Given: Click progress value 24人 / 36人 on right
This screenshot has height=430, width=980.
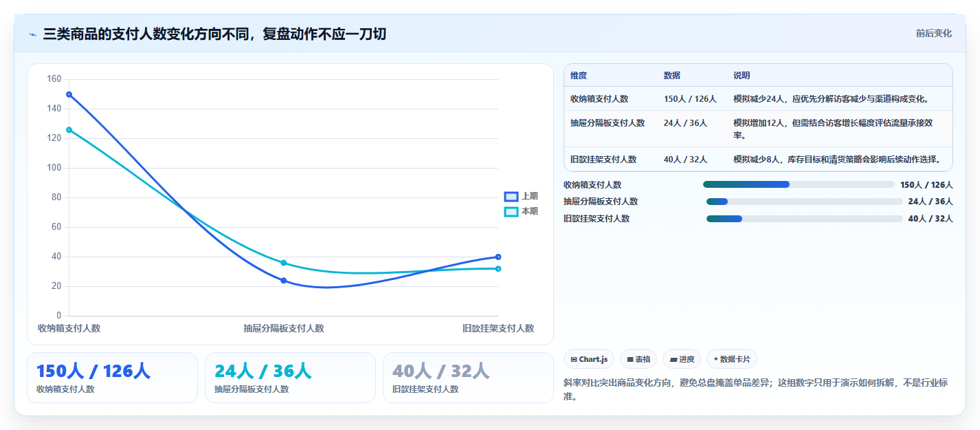Looking at the screenshot, I should pos(931,202).
